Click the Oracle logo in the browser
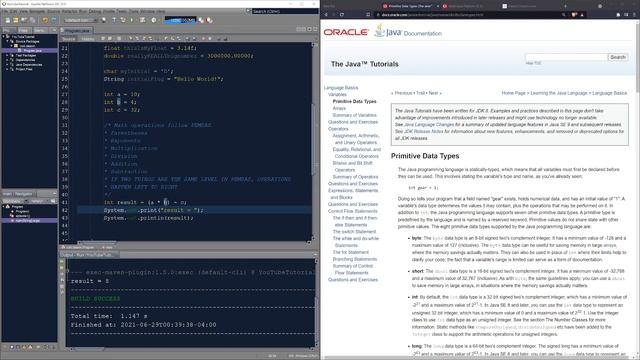 346,32
